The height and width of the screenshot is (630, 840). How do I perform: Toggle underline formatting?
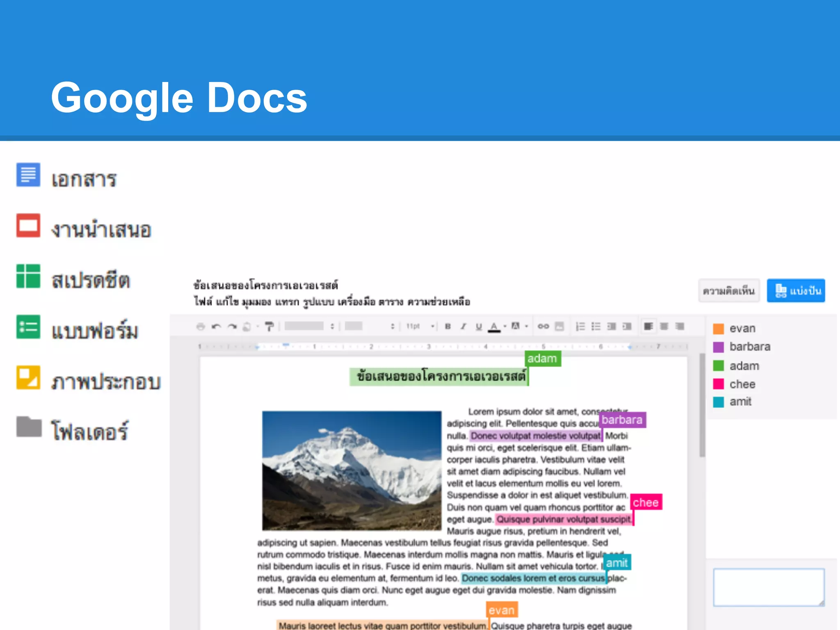[x=479, y=327]
